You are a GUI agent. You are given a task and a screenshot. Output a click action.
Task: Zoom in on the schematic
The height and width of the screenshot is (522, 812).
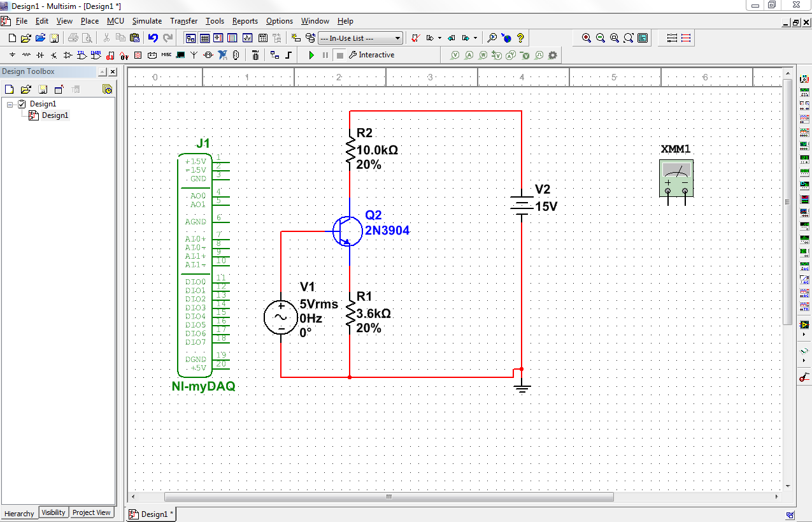click(587, 38)
